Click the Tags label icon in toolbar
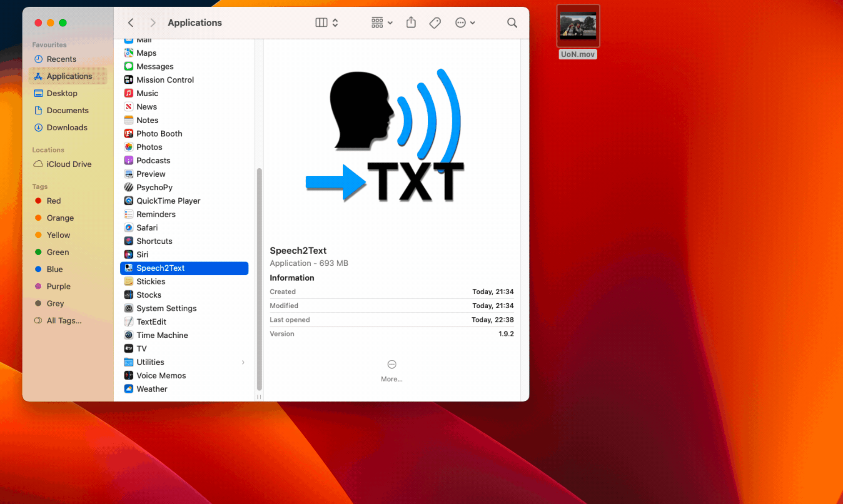 [436, 22]
